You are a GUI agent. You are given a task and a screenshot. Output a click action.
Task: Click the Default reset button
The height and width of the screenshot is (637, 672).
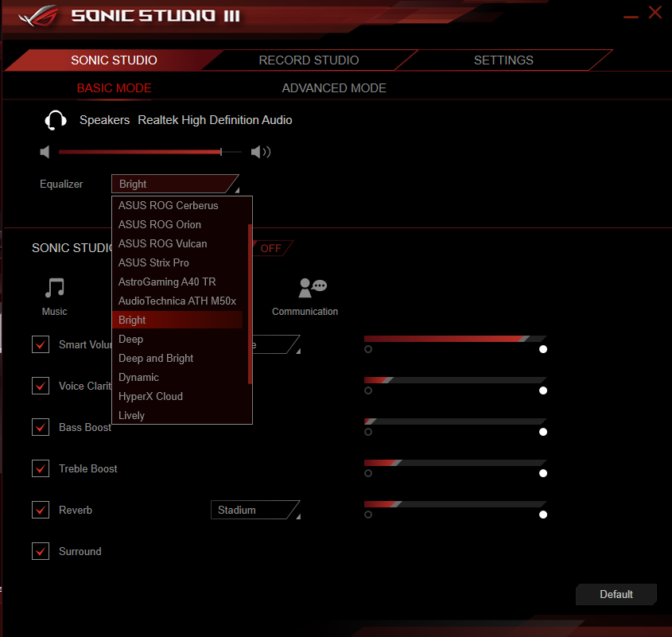[x=616, y=594]
